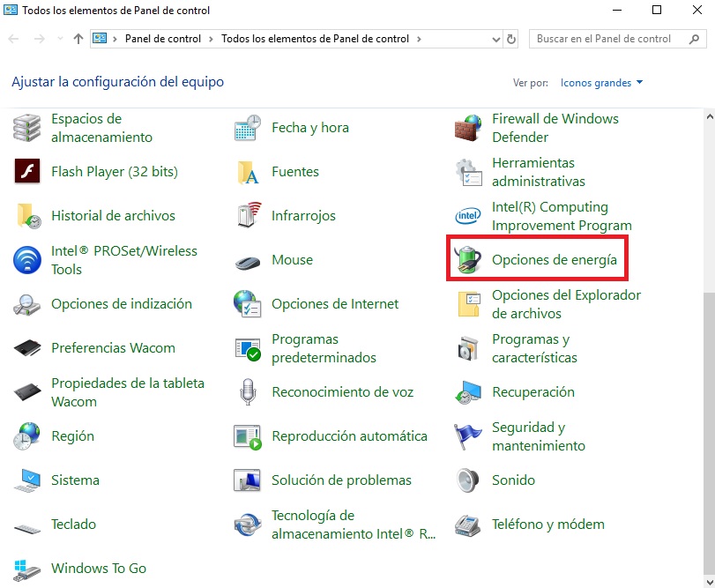Screen dimensions: 715x588
Task: Open Teléfono y módem icon
Action: click(x=468, y=525)
